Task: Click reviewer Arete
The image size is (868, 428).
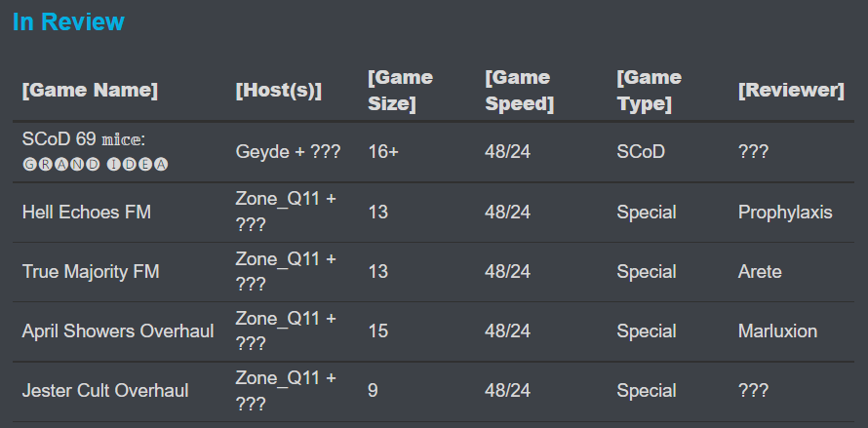Action: point(760,271)
